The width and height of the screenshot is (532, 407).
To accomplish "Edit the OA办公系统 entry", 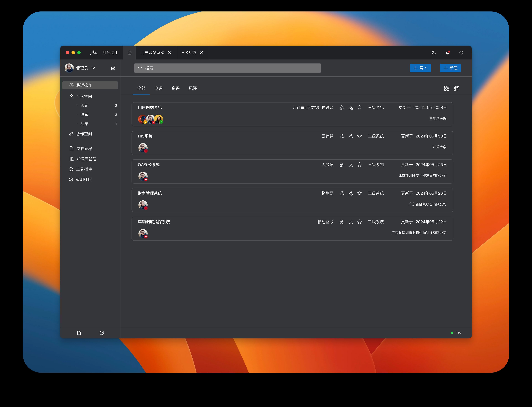I will pos(351,165).
